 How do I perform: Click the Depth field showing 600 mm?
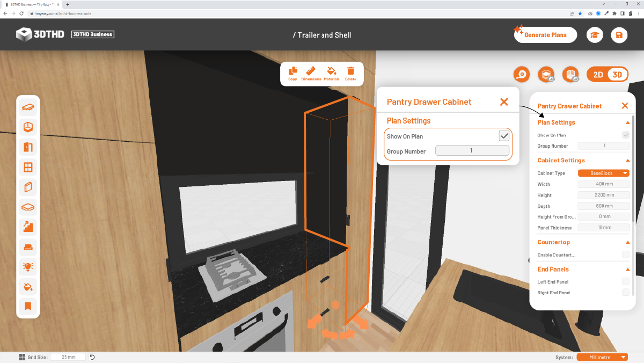(x=603, y=206)
